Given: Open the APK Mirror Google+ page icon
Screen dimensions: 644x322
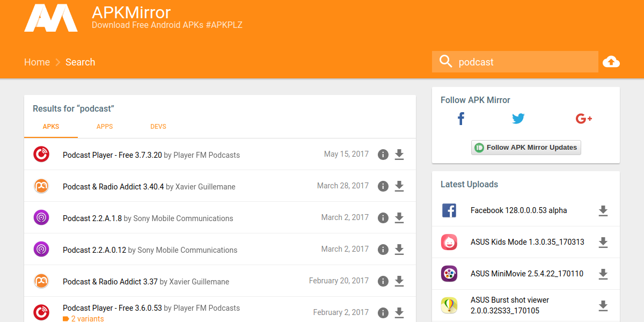Looking at the screenshot, I should [583, 119].
